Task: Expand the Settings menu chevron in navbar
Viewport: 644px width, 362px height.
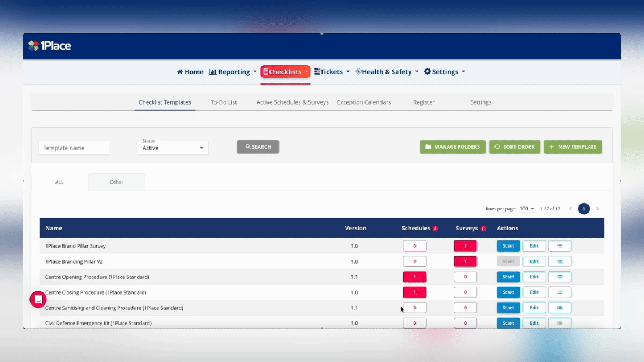Action: (x=464, y=71)
